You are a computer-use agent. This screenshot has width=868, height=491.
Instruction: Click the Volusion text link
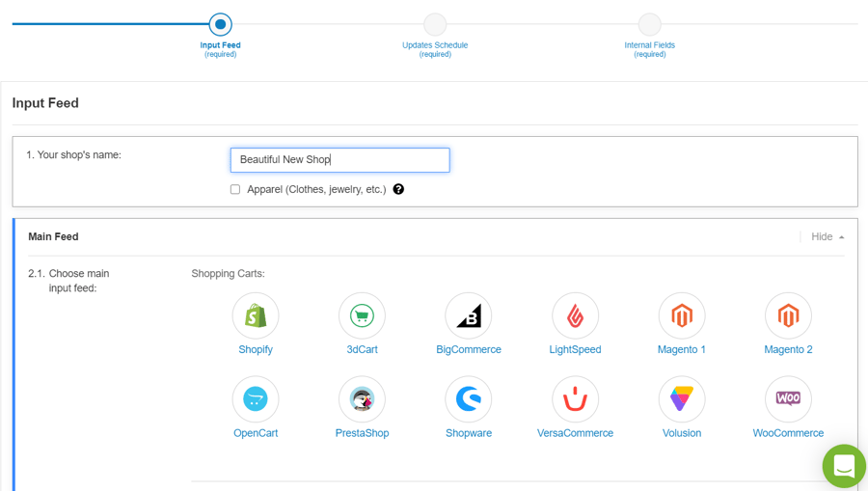pyautogui.click(x=682, y=433)
